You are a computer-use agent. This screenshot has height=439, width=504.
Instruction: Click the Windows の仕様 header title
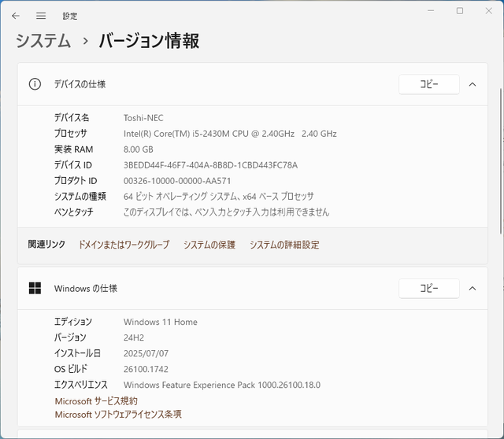[x=86, y=289]
